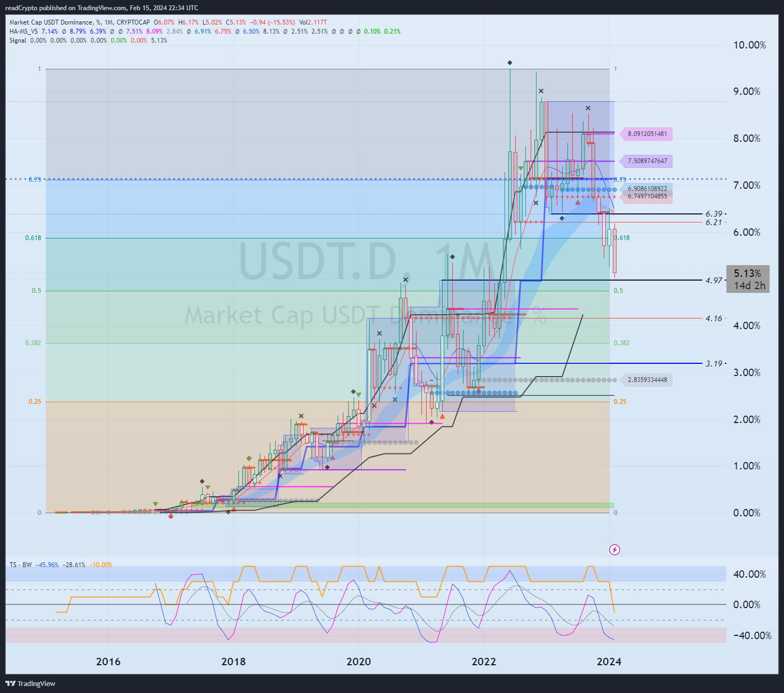Click the left 0.618 Fibonacci level label
Viewport: 784px width, 693px height.
(x=33, y=238)
